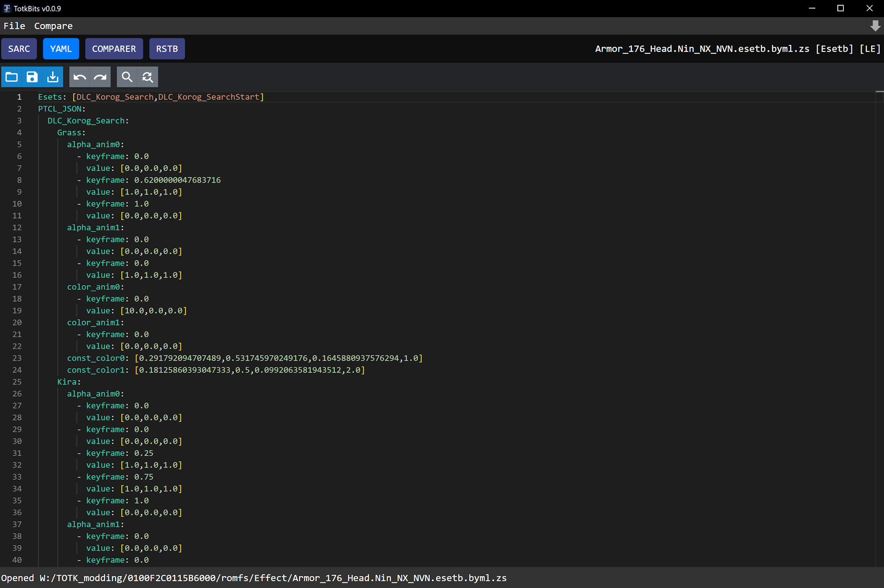
Task: Click keyframe 1.0 on line 35
Action: [117, 501]
